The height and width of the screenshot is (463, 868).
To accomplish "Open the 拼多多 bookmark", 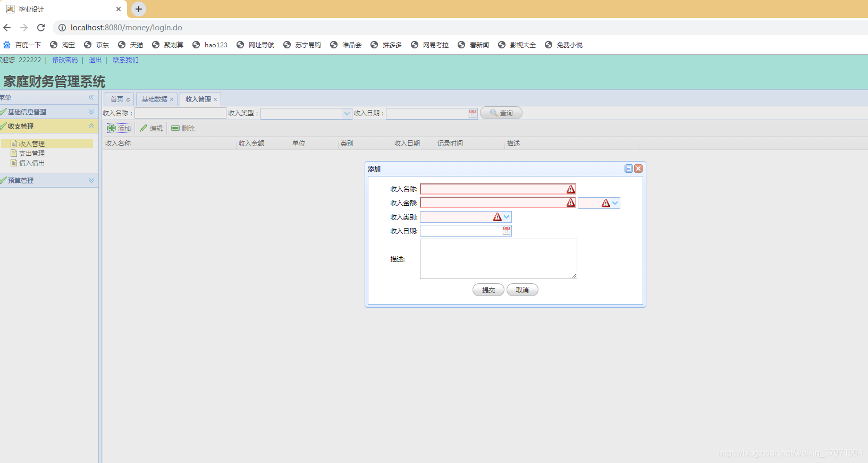I will [386, 45].
